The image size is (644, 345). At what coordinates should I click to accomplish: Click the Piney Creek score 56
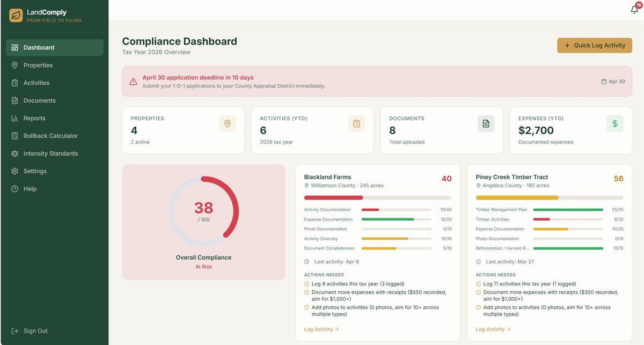coord(618,179)
